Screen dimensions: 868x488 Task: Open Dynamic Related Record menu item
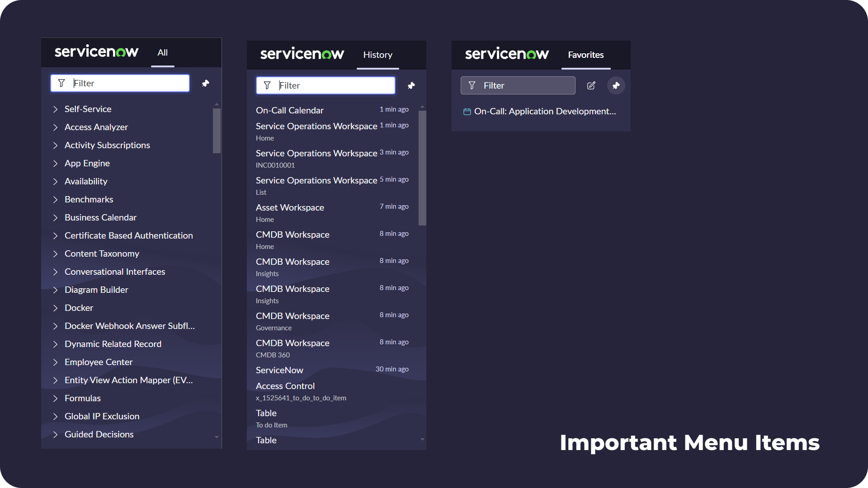point(113,344)
